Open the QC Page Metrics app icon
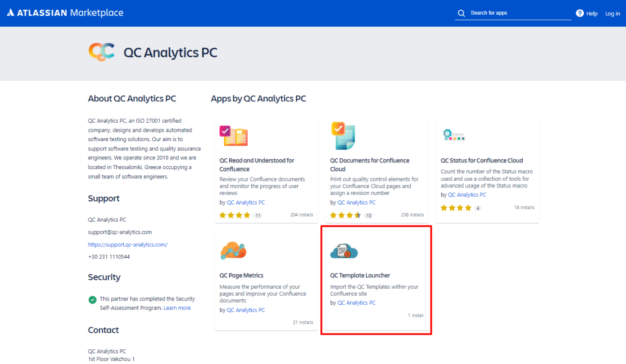Viewport: 626px width, 364px height. pos(234,250)
